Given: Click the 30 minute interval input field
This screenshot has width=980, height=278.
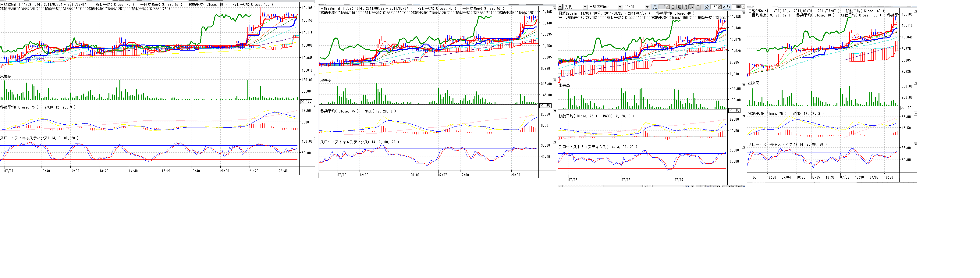Looking at the screenshot, I should [x=715, y=7].
